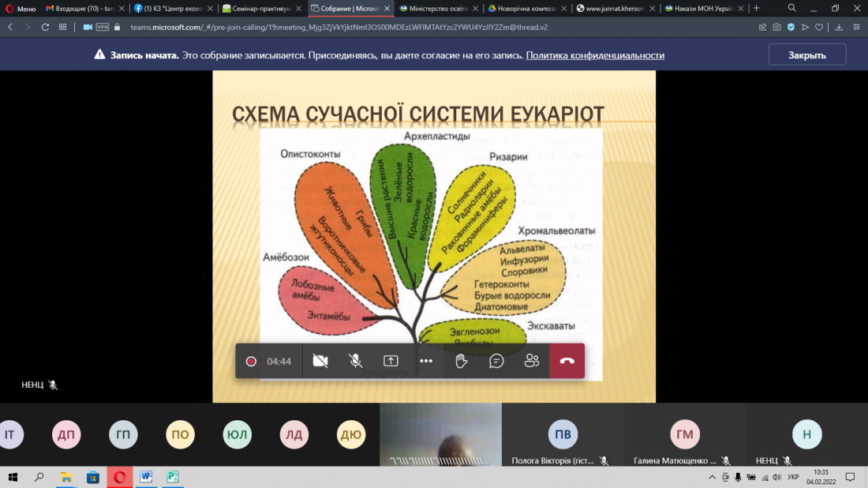Unmute microphone in meeting toolbar

pos(355,361)
